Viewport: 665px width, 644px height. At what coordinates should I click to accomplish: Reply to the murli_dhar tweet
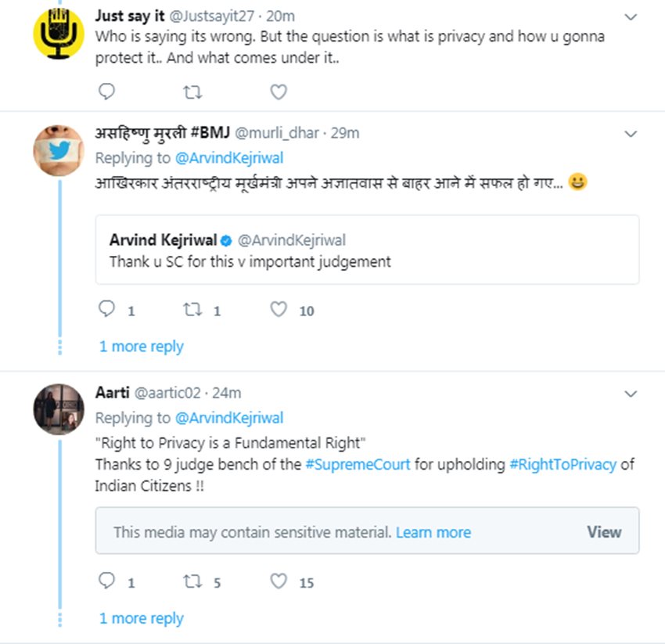coord(107,310)
